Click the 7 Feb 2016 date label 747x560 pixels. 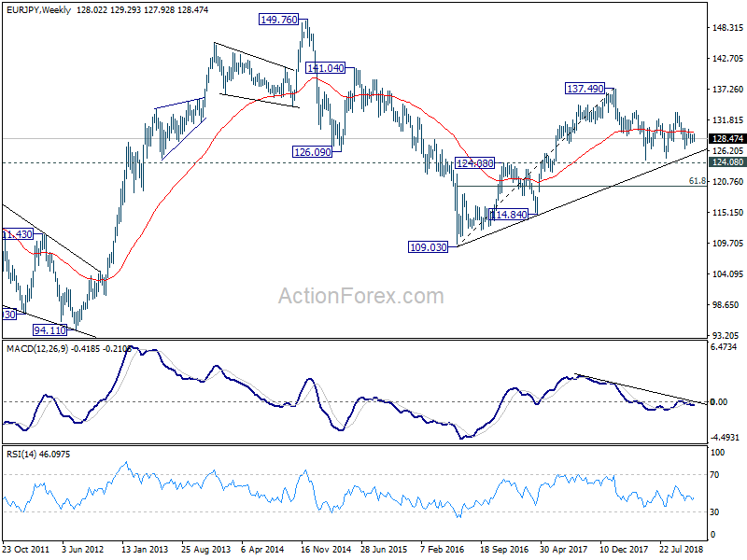coord(443,549)
